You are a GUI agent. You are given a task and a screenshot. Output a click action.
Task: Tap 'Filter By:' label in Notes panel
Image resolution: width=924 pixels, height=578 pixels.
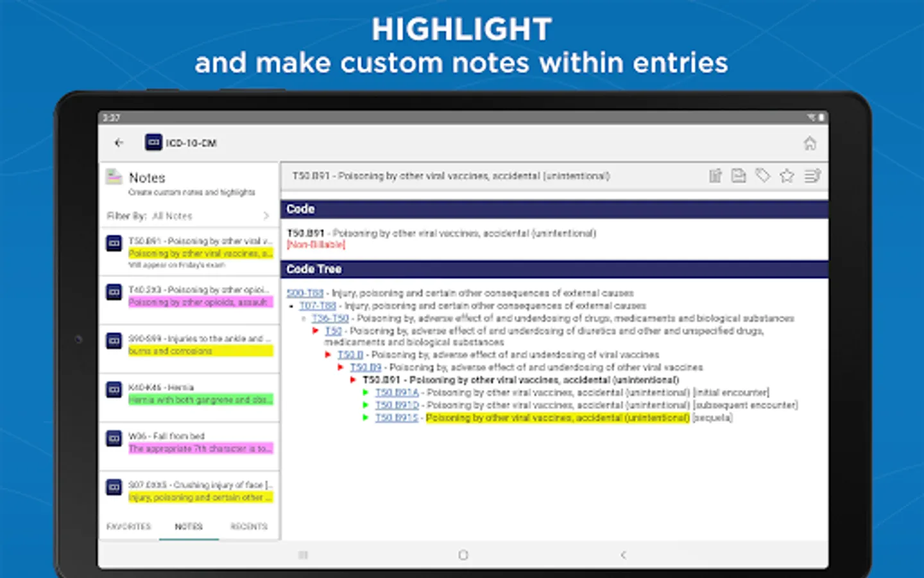coord(126,216)
